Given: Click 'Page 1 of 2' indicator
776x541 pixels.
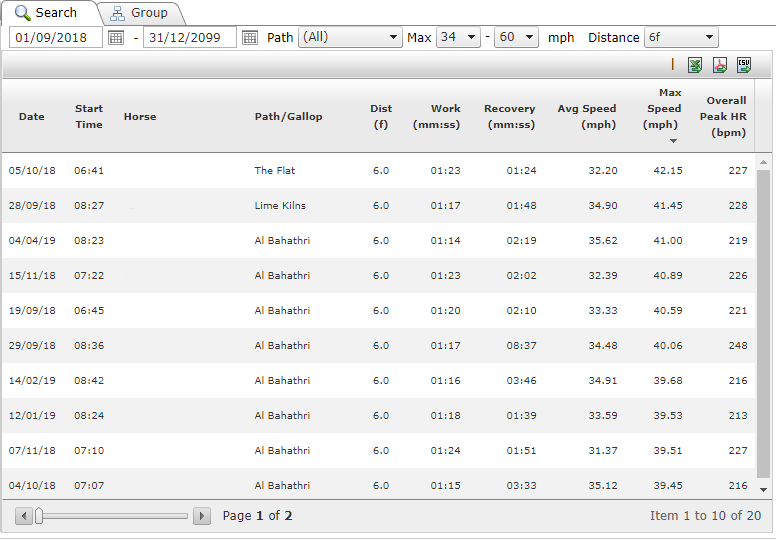Looking at the screenshot, I should [257, 516].
